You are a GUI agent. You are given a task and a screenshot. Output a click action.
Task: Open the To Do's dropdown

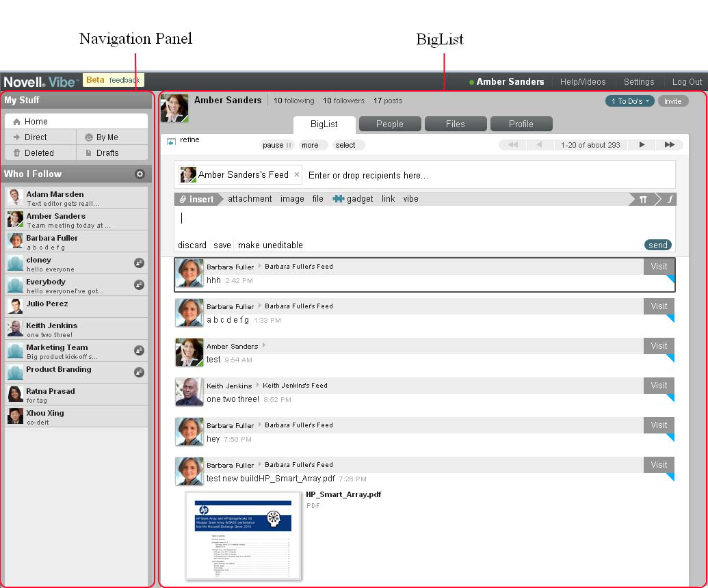pos(629,101)
